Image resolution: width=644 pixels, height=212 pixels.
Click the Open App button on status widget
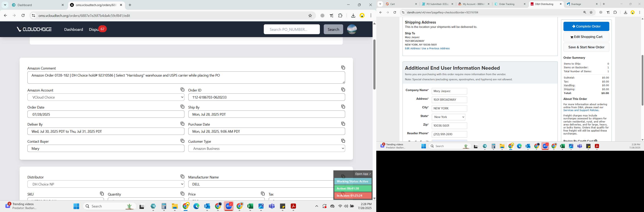click(x=363, y=174)
